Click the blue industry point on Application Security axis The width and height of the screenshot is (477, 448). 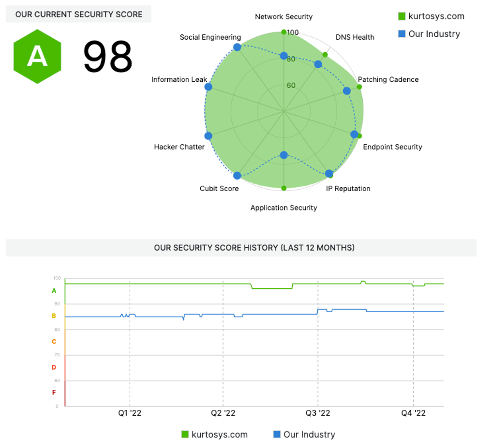[283, 155]
